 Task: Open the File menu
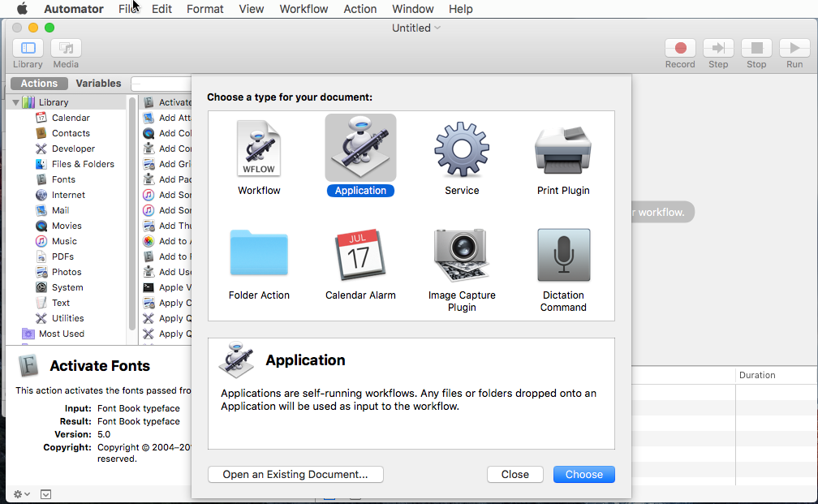click(128, 9)
